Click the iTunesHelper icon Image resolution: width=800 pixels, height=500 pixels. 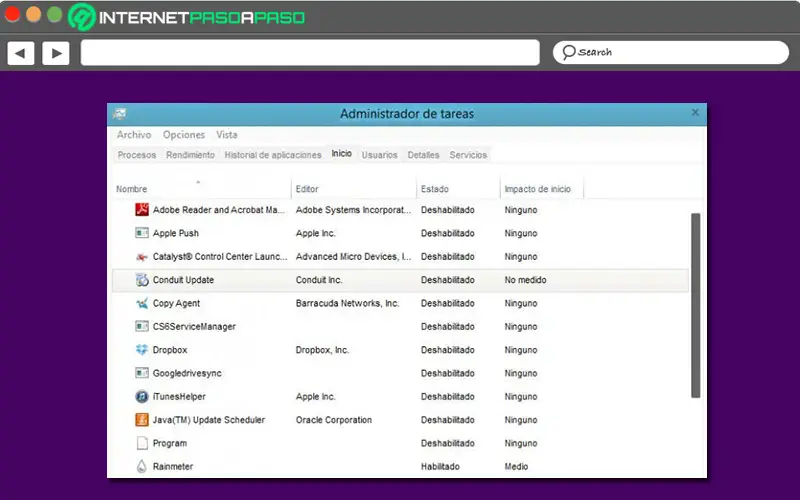pyautogui.click(x=142, y=396)
